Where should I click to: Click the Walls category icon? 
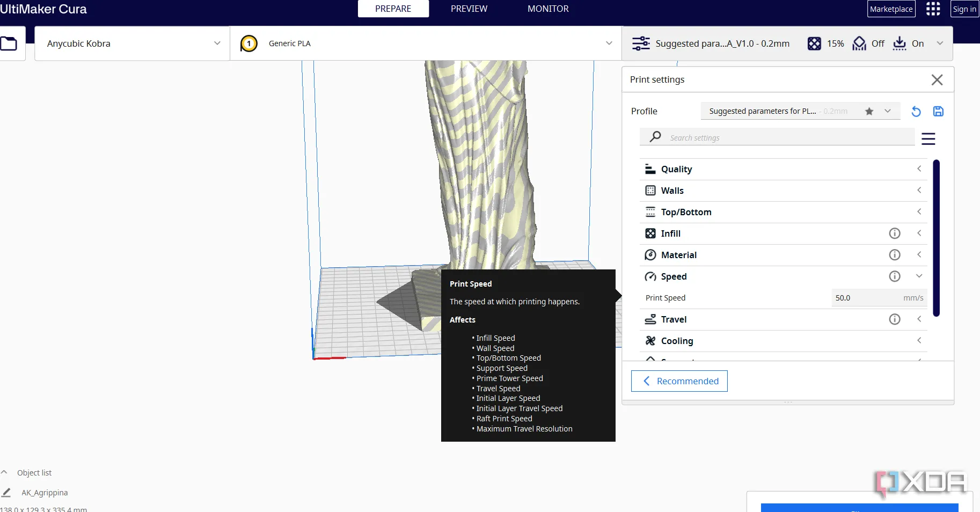point(650,191)
